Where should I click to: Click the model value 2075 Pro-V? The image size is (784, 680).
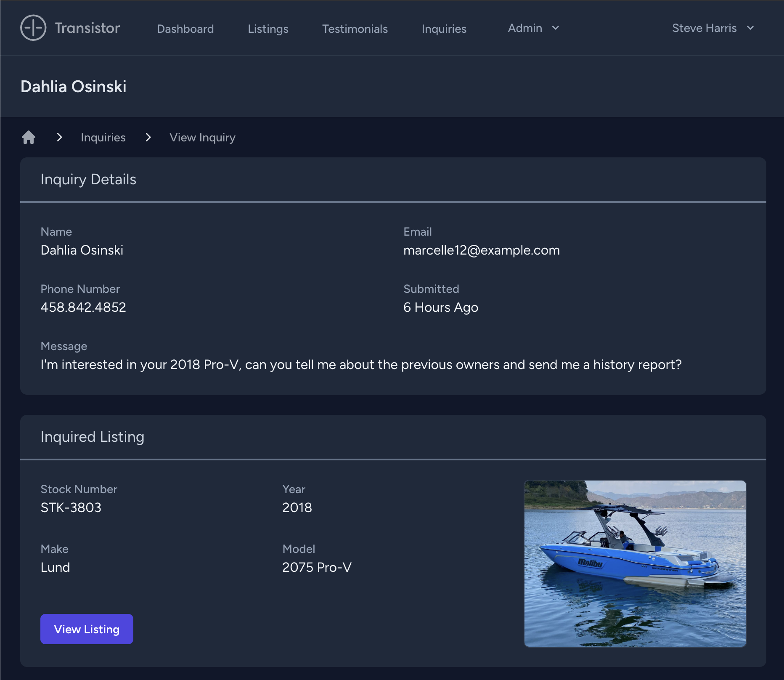317,567
